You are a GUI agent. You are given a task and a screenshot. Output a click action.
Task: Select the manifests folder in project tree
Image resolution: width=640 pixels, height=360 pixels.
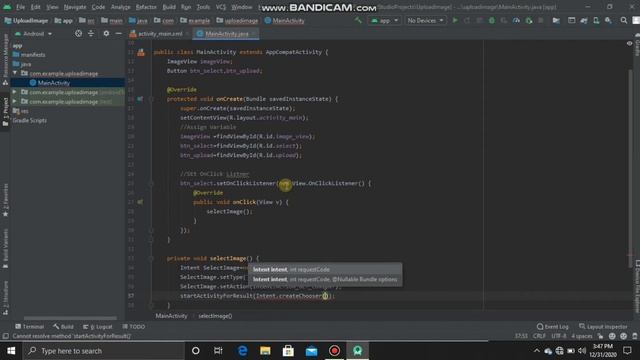(29, 55)
